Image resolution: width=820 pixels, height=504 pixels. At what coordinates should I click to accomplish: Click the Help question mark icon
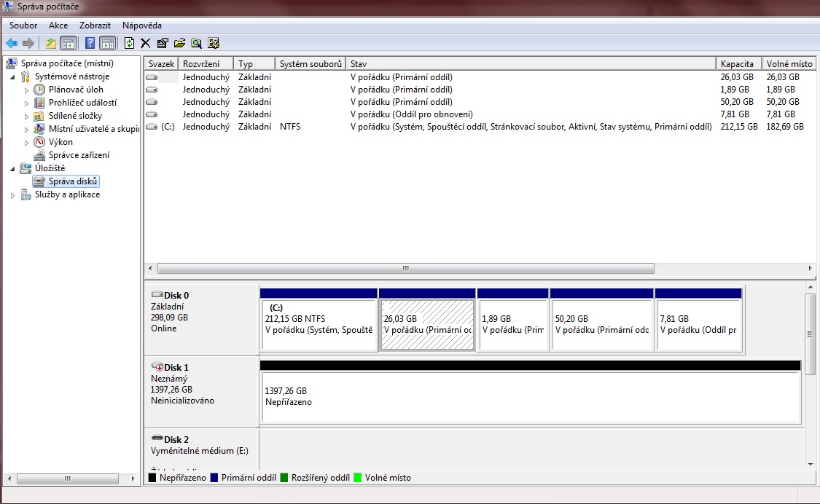click(x=90, y=43)
